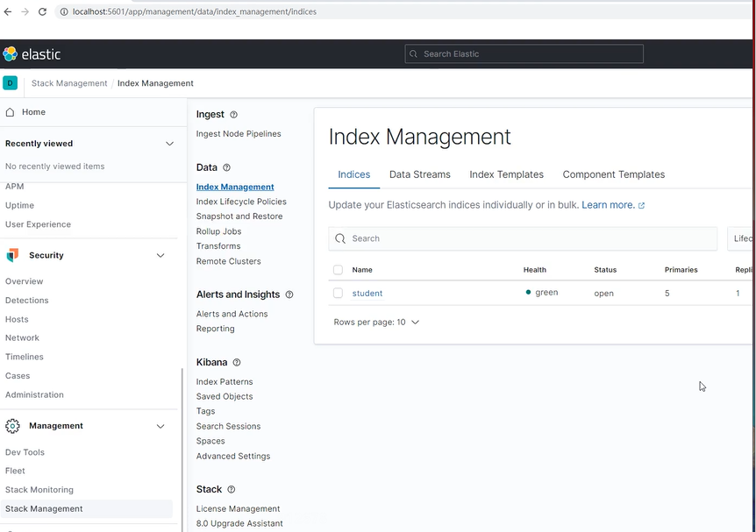Open Security Overview in sidebar

click(x=24, y=281)
